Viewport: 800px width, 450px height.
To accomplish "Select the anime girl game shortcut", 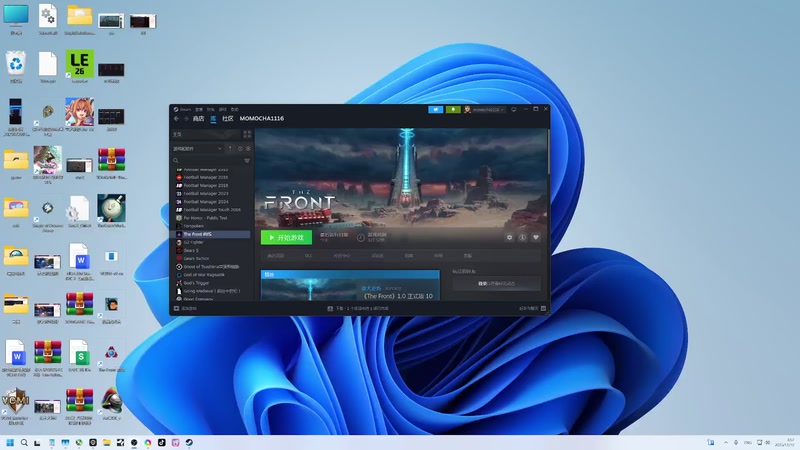I will click(x=80, y=115).
